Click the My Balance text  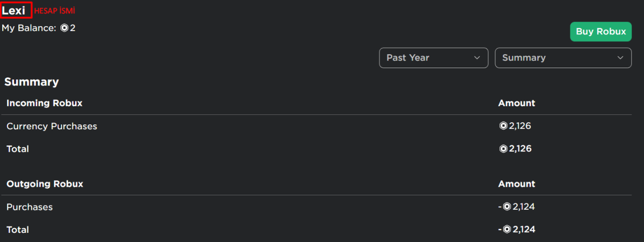[29, 28]
